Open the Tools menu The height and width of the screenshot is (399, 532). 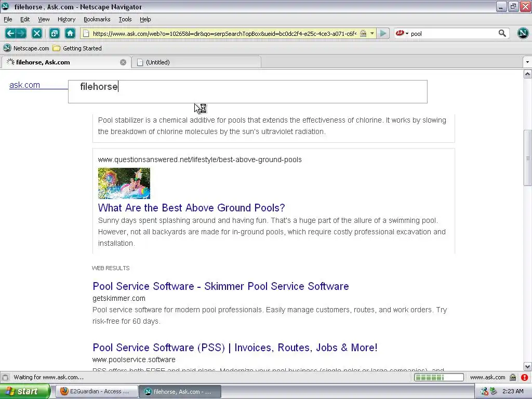click(125, 19)
